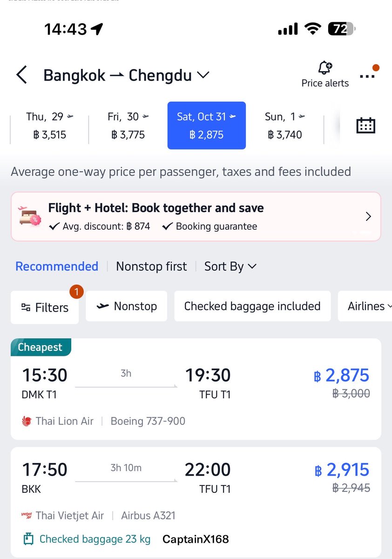The image size is (392, 559).
Task: Open the three-dot more options menu
Action: pyautogui.click(x=367, y=76)
